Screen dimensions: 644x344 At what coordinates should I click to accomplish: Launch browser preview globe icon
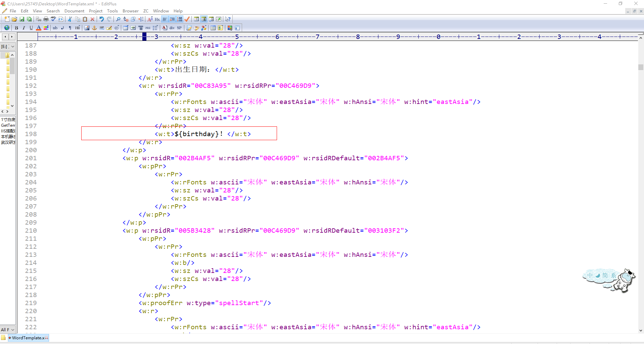point(7,28)
